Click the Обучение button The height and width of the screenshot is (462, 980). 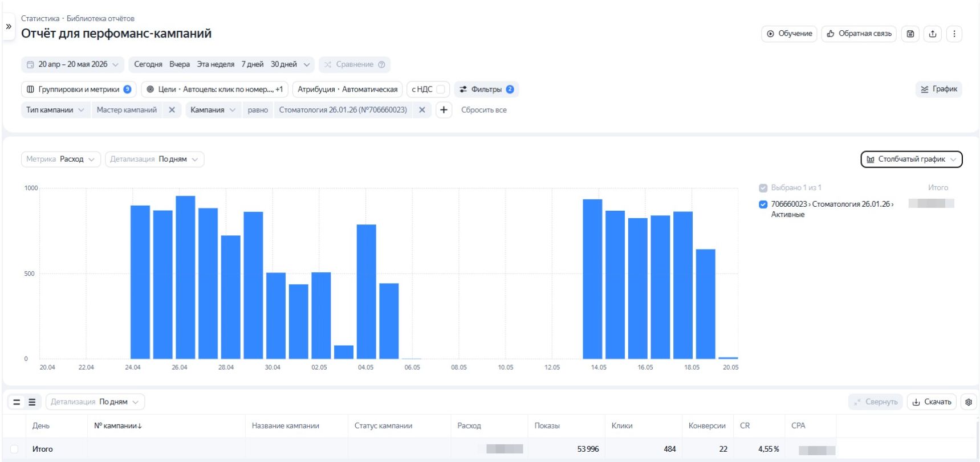[x=789, y=34]
